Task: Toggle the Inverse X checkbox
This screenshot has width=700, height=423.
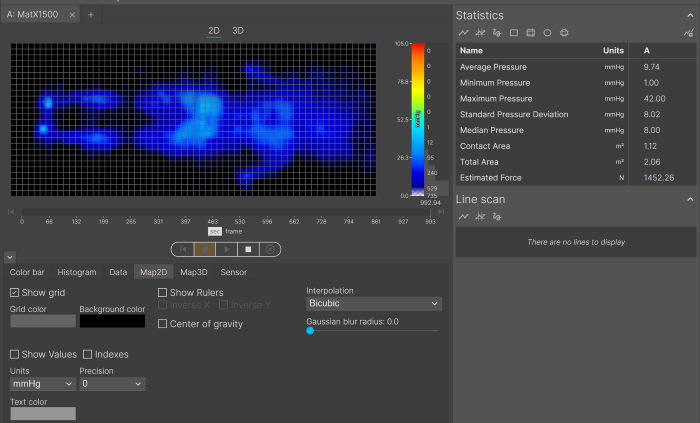Action: 162,305
